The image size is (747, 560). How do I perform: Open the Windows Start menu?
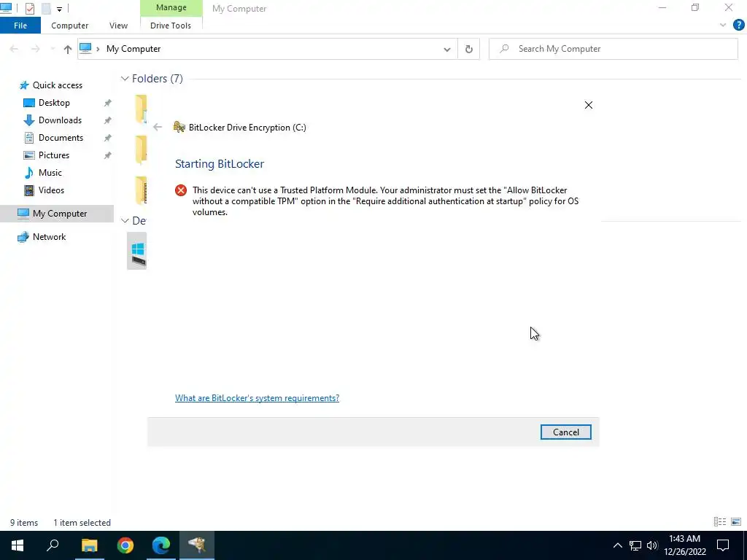pos(18,545)
